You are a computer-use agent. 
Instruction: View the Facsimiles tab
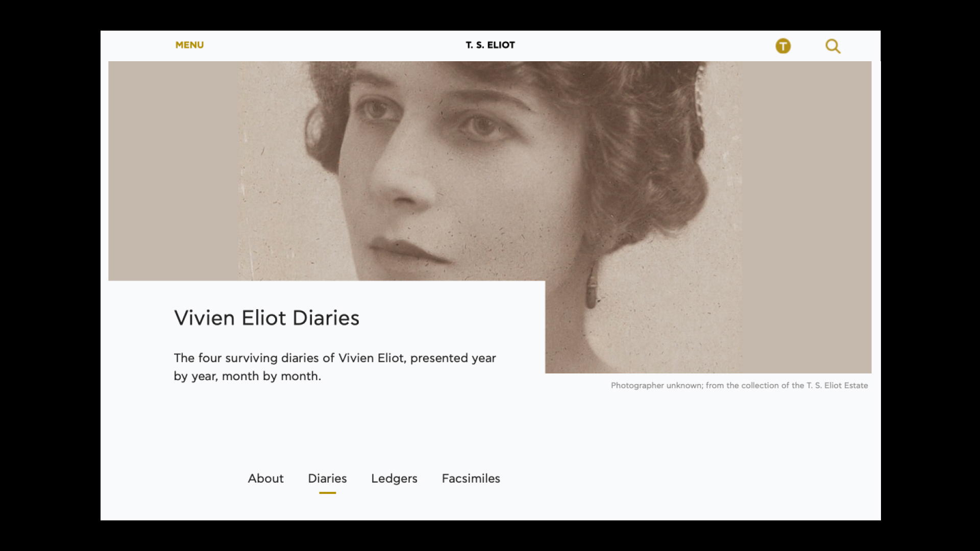471,479
